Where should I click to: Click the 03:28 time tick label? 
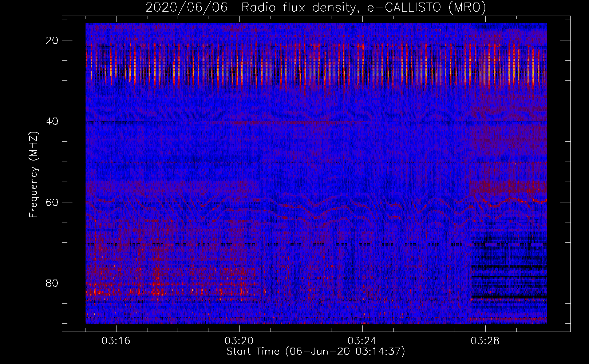485,341
